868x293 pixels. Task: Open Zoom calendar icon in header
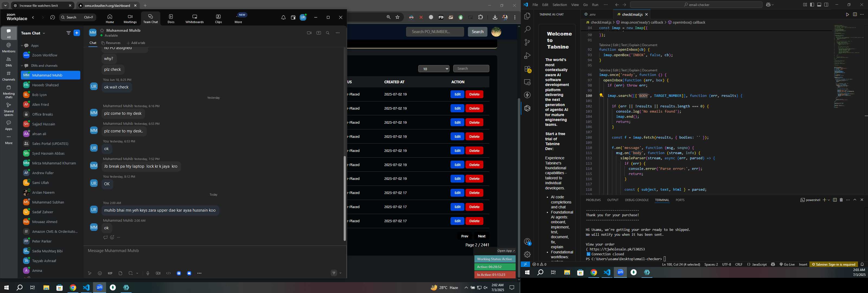click(x=293, y=18)
